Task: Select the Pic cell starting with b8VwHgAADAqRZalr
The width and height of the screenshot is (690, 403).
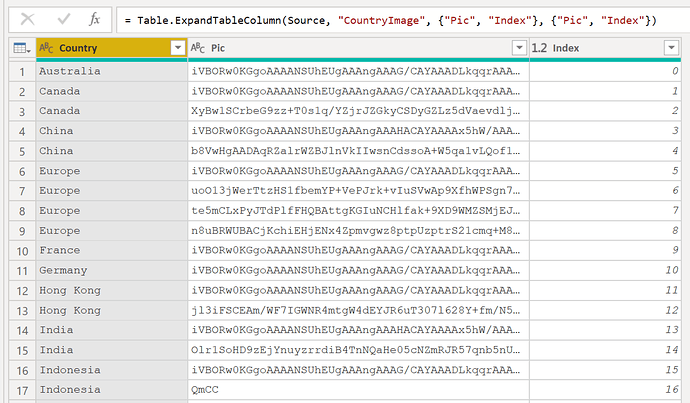Action: [x=358, y=151]
